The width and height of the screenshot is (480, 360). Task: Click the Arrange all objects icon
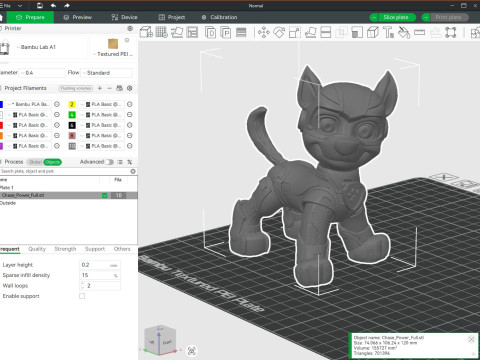click(192, 32)
